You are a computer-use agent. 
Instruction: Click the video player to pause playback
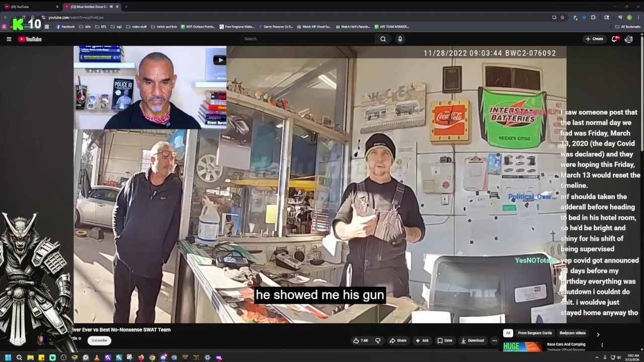pos(320,184)
